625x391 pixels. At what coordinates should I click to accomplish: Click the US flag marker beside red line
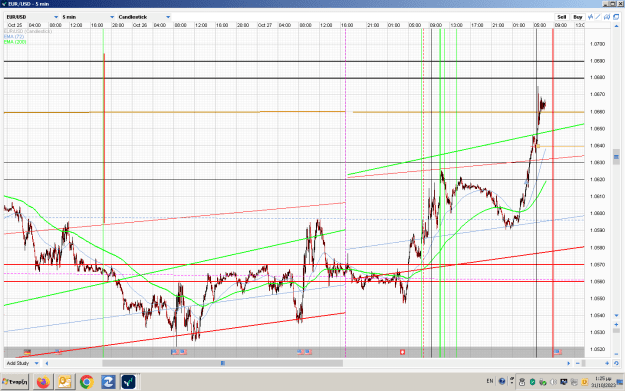[x=558, y=352]
